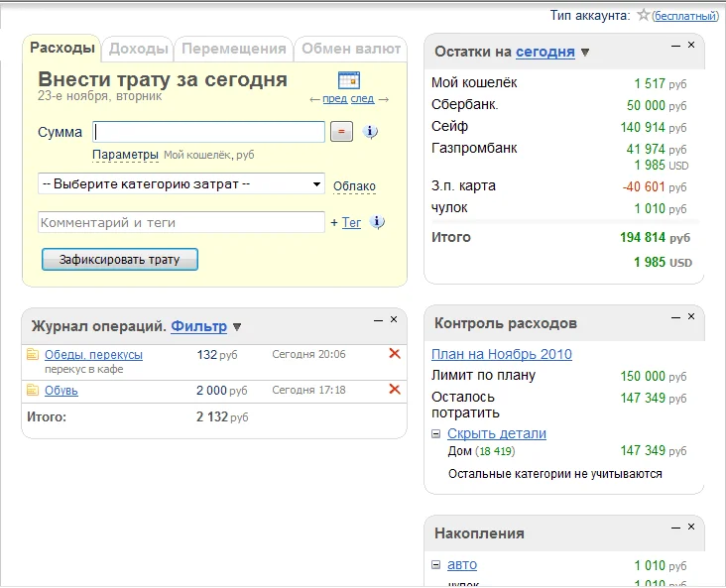Delete the Обувь expense entry

(395, 390)
